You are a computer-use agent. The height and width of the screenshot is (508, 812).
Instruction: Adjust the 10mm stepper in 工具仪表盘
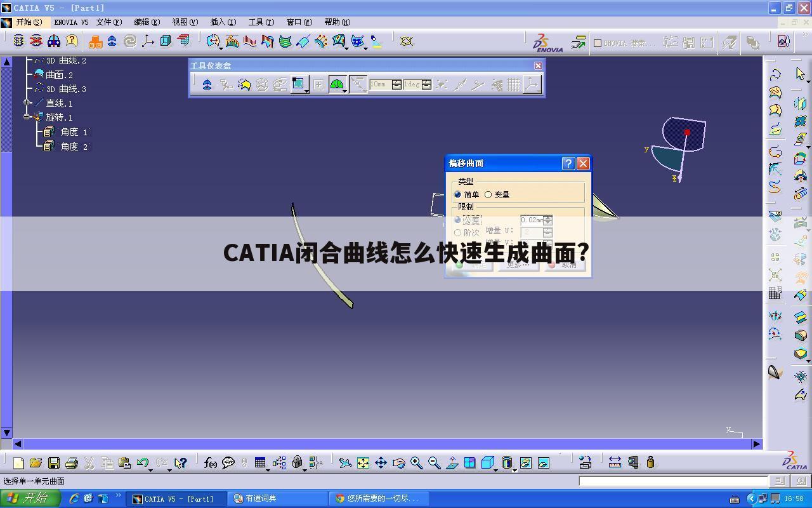tap(396, 84)
